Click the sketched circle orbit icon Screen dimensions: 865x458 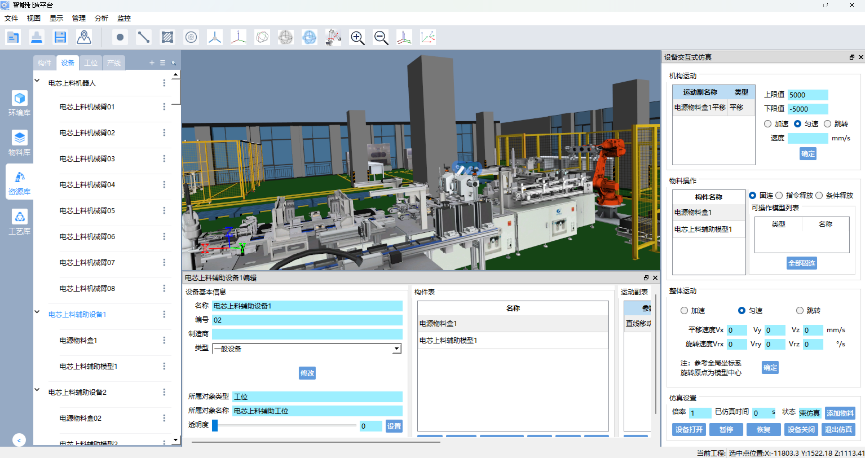[x=262, y=38]
